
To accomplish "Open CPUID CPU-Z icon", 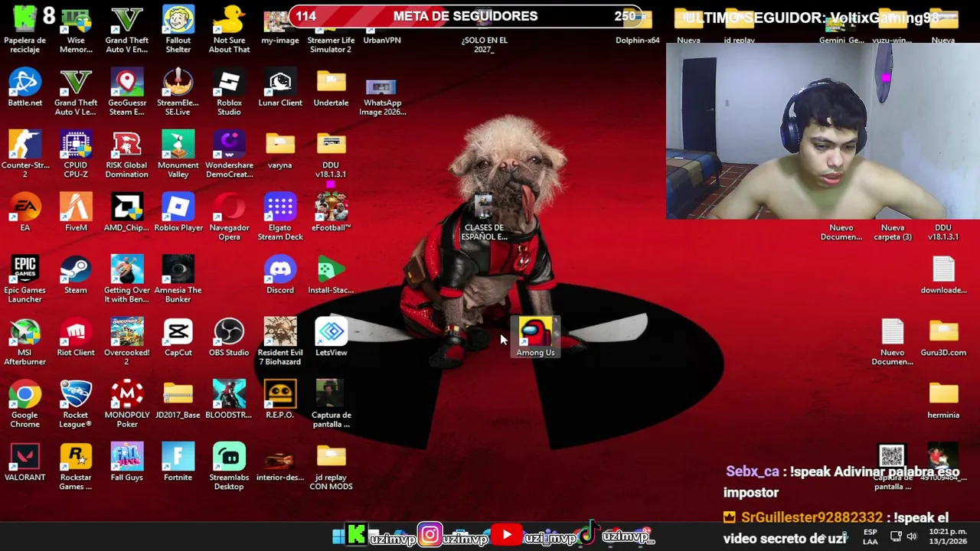I will click(x=76, y=155).
